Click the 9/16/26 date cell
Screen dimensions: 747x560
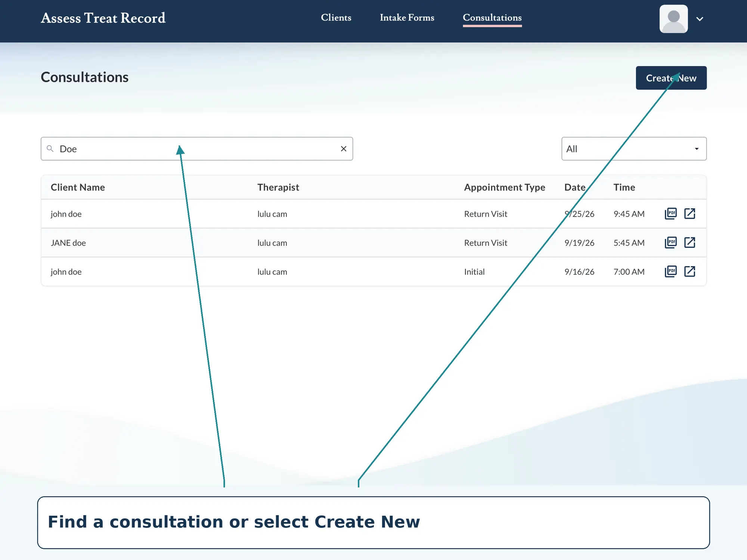579,272
